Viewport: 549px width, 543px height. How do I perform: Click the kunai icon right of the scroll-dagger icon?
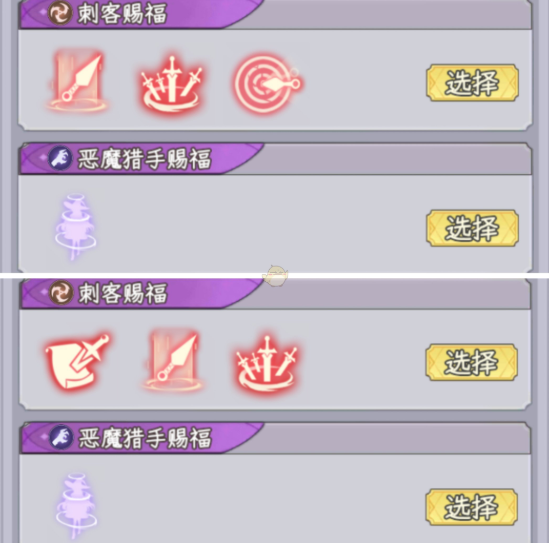tap(172, 361)
